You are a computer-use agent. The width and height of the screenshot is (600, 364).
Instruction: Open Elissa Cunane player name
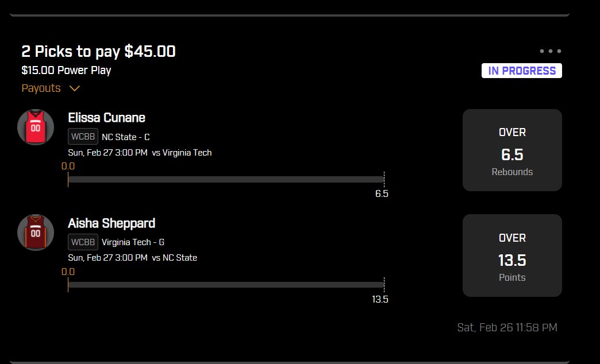coord(106,117)
